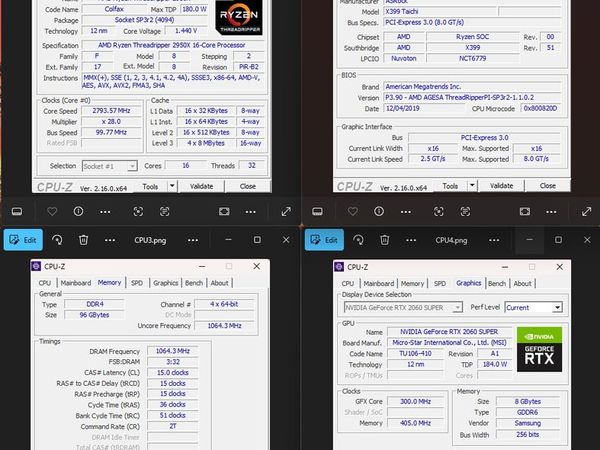
Task: Open the Bench tab in CPU4.png CPU-Z
Action: coord(497,284)
